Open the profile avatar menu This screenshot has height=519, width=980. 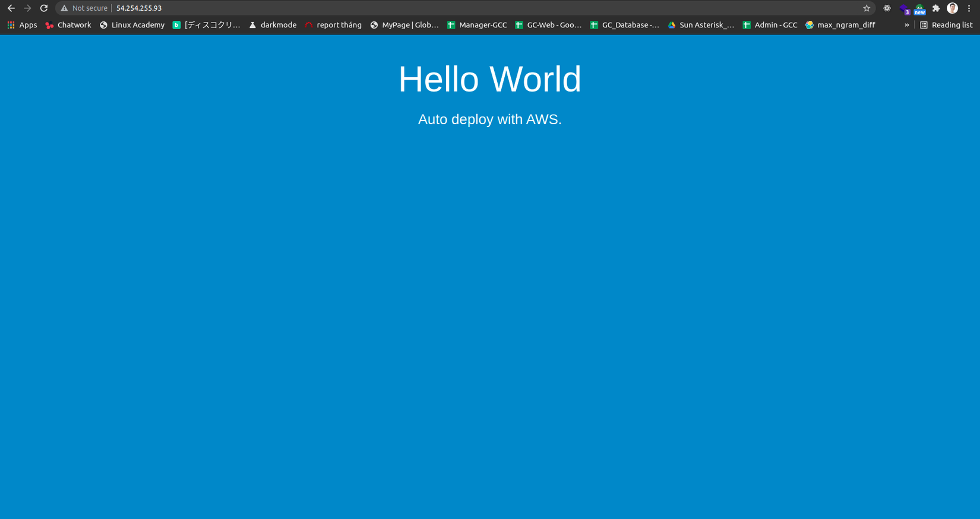click(x=952, y=8)
